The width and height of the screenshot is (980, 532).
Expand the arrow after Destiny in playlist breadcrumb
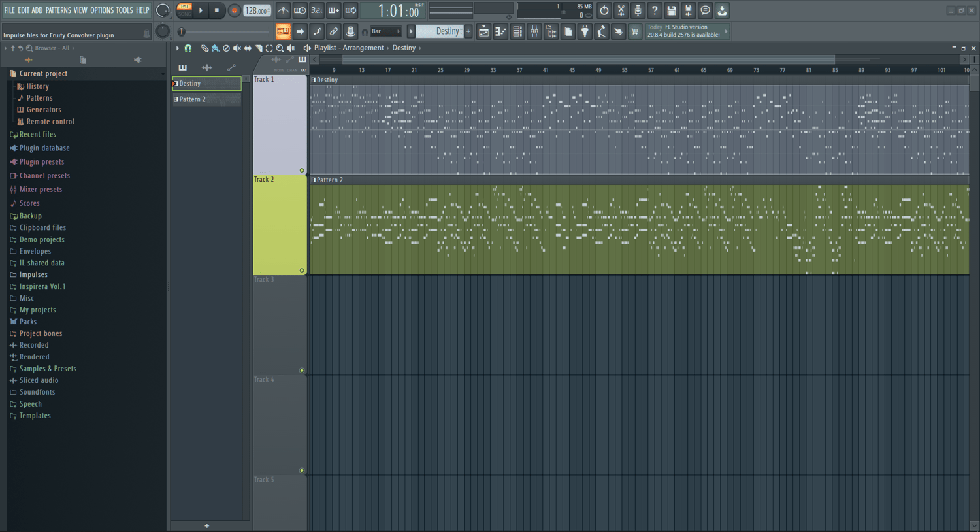click(419, 48)
